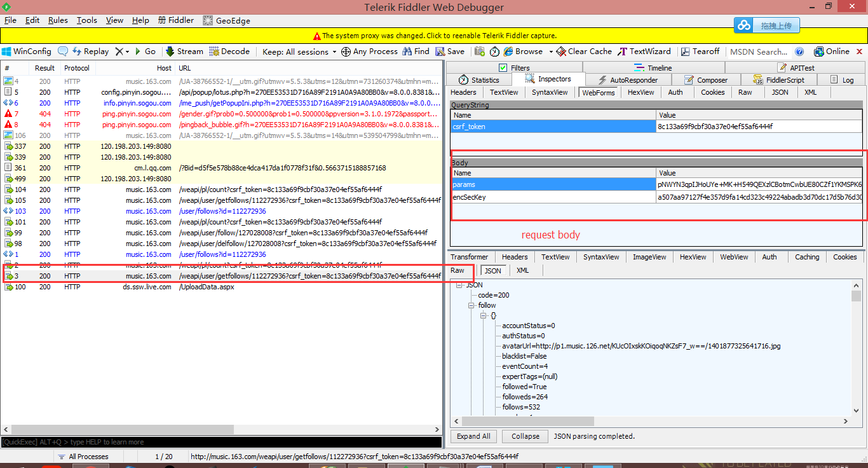Clear Cache from the toolbar
This screenshot has width=868, height=468.
pyautogui.click(x=584, y=52)
